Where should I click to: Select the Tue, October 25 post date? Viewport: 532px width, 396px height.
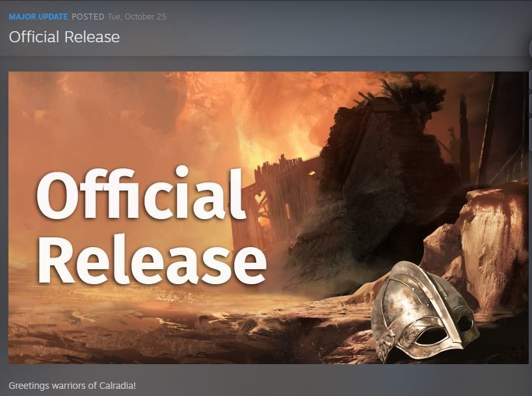pos(137,17)
